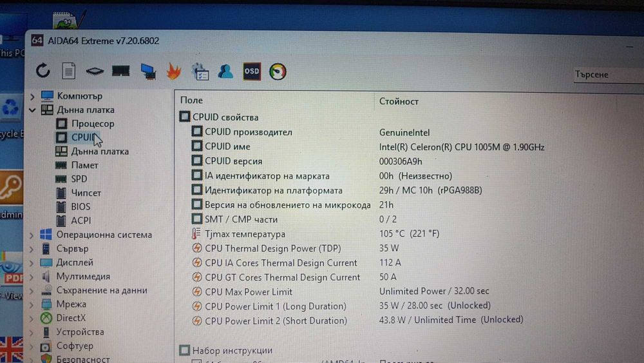Select the Дънна платка parent category
This screenshot has width=644, height=363.
[86, 110]
